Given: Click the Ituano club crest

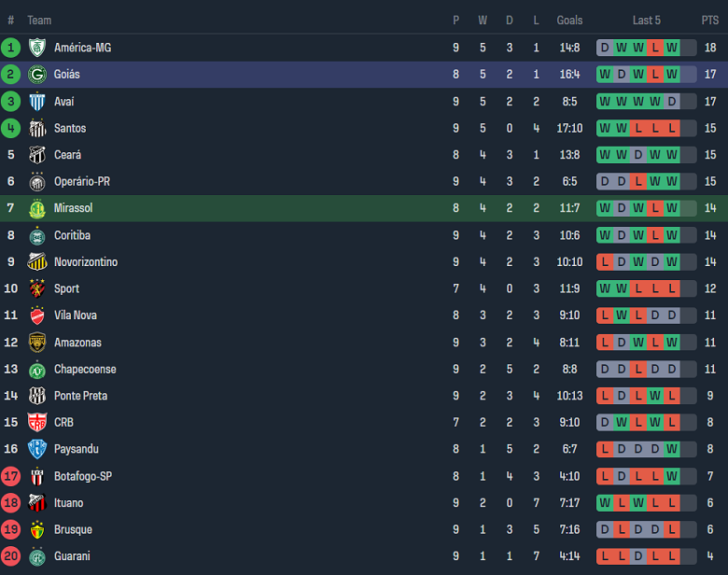Looking at the screenshot, I should click(37, 503).
